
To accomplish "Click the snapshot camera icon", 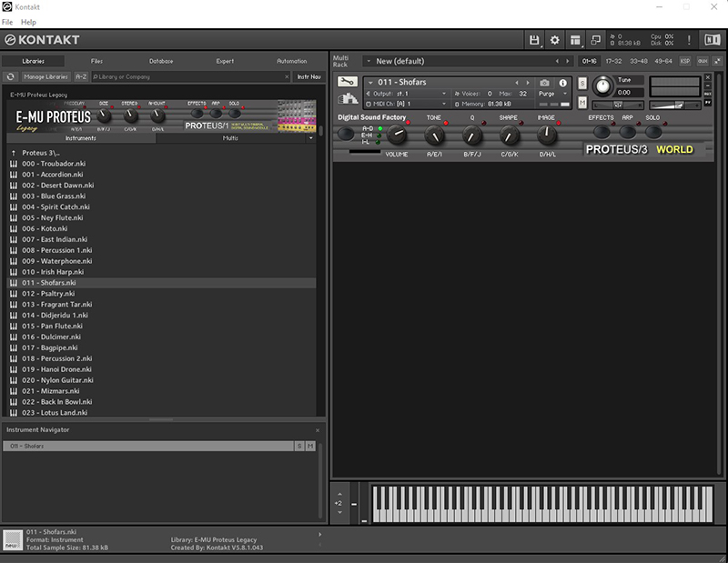I will pos(544,83).
